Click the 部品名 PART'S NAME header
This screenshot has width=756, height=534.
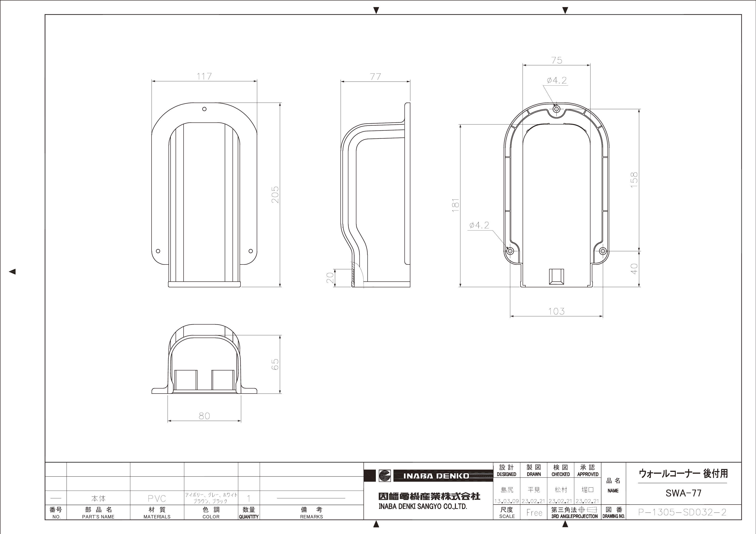tap(99, 513)
